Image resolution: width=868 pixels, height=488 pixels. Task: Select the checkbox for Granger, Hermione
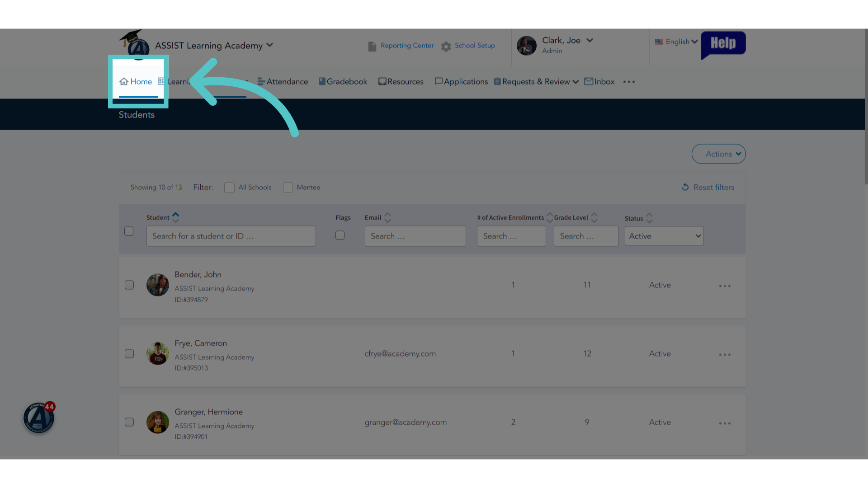coord(129,422)
